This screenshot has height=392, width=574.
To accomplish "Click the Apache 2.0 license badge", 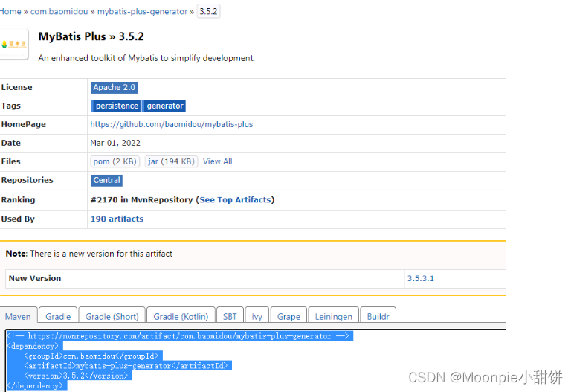I will click(x=115, y=88).
